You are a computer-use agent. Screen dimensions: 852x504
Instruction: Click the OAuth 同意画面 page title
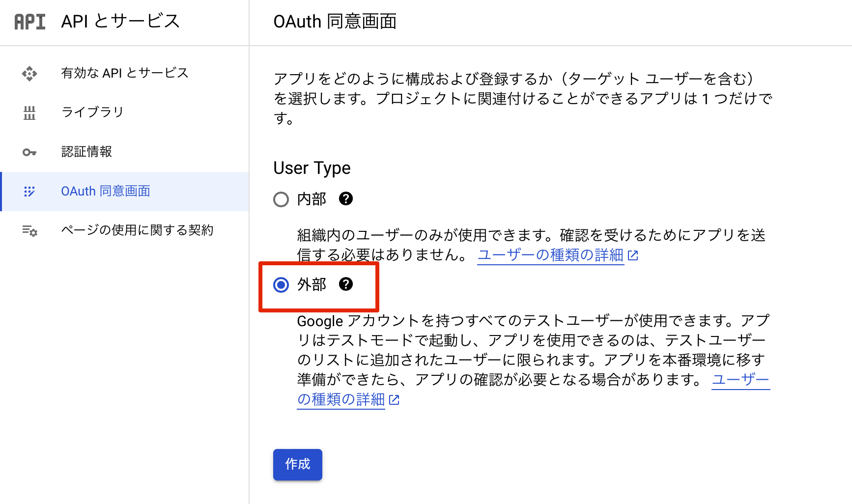pyautogui.click(x=335, y=22)
